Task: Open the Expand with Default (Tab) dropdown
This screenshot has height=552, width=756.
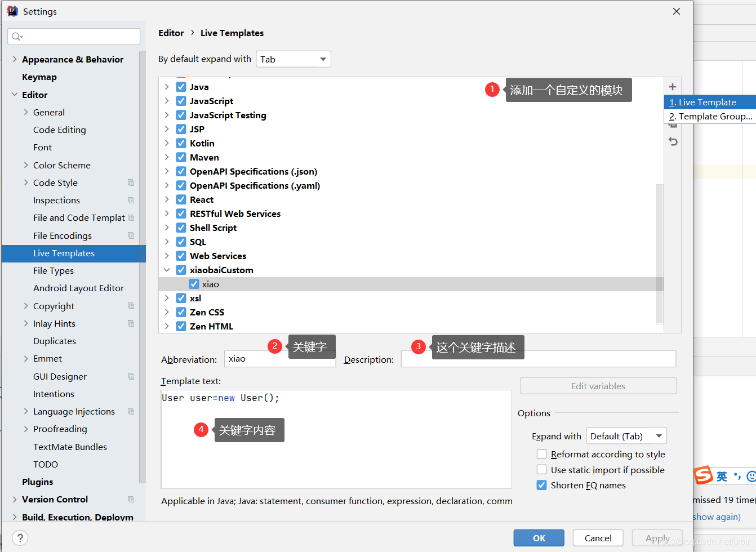Action: coord(626,436)
